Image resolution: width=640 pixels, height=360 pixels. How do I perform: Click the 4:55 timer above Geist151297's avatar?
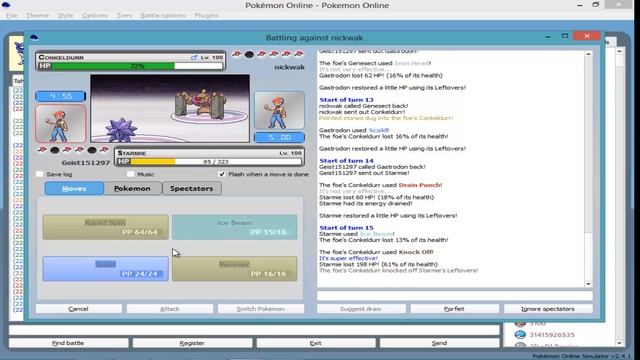(x=60, y=96)
